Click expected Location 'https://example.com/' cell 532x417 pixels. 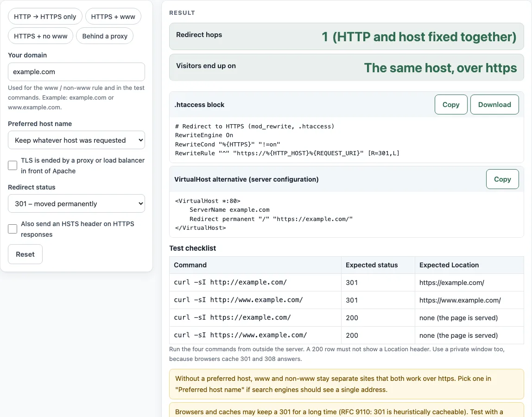click(x=469, y=282)
